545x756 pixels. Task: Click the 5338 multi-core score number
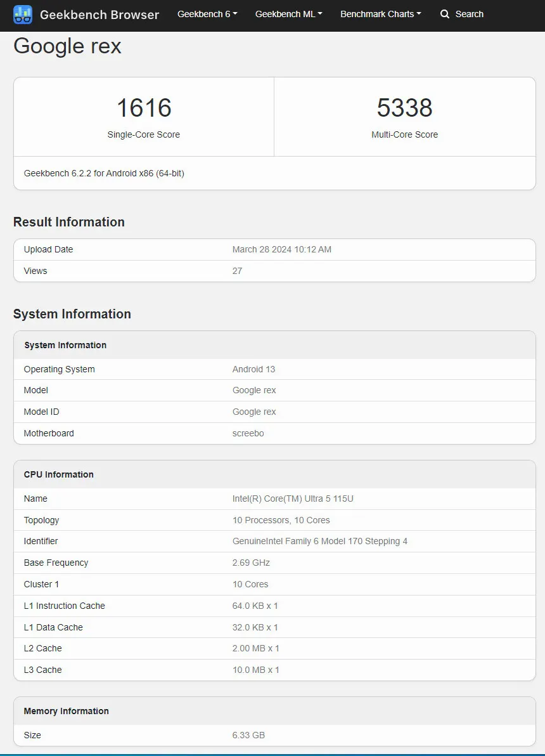404,108
